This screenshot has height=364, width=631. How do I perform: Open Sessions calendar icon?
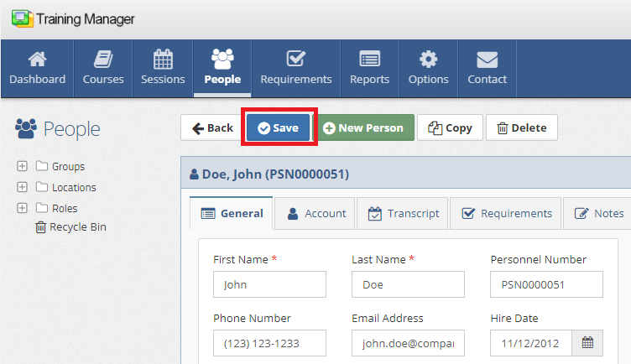point(163,60)
